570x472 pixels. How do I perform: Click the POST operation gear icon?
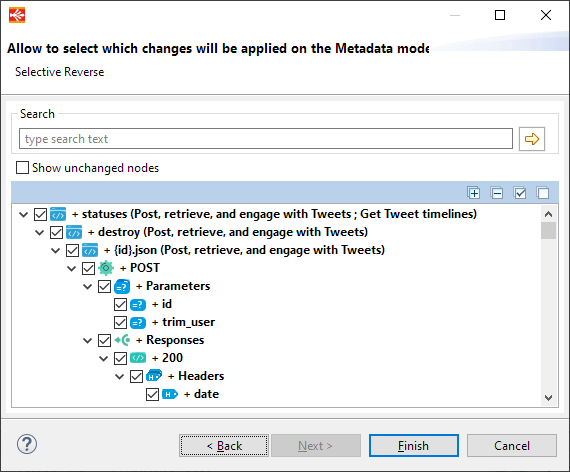(x=106, y=268)
